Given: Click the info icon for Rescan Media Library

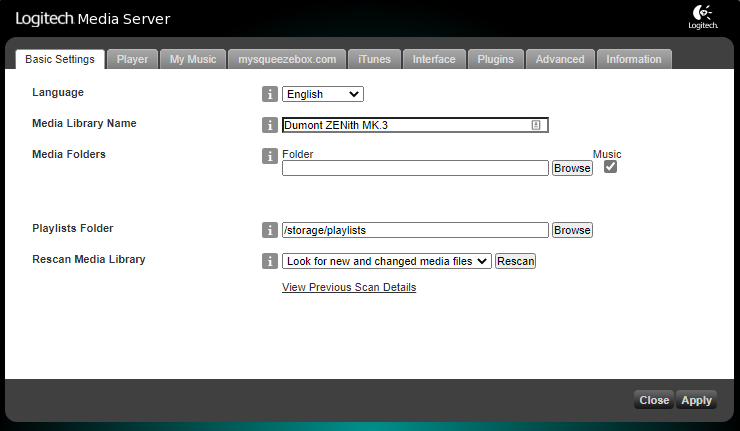Looking at the screenshot, I should (269, 261).
